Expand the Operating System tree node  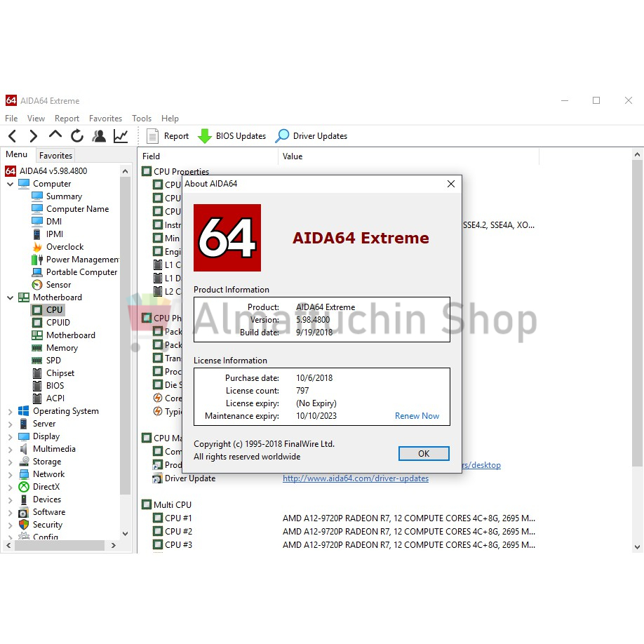pos(11,412)
